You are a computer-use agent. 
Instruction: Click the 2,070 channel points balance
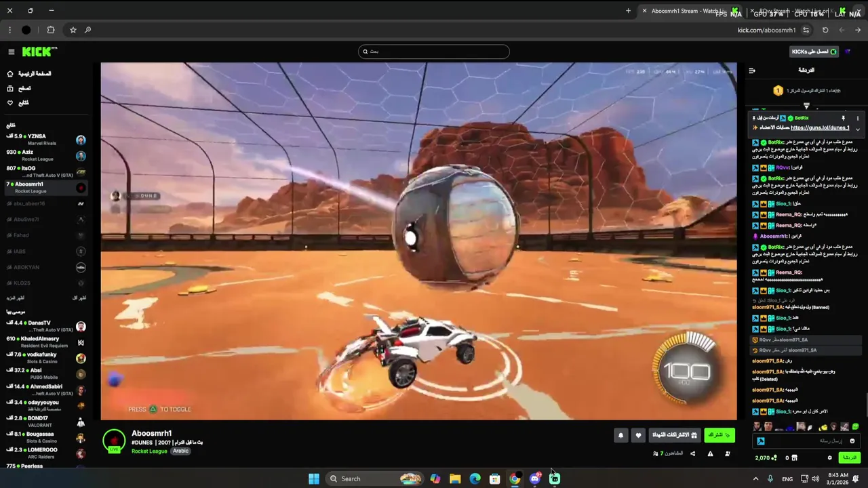point(766,458)
